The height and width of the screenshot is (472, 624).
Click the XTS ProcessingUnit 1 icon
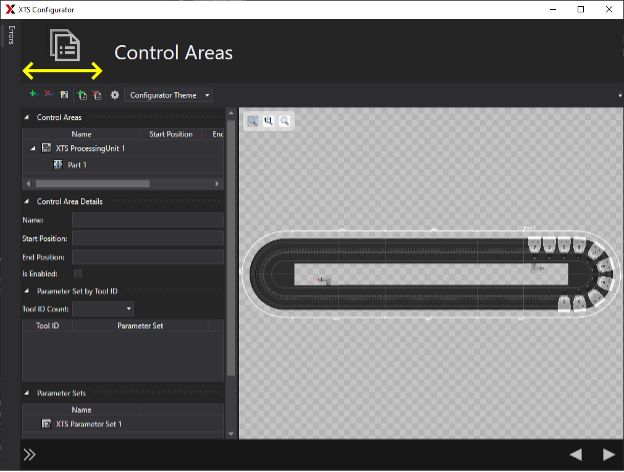point(47,148)
